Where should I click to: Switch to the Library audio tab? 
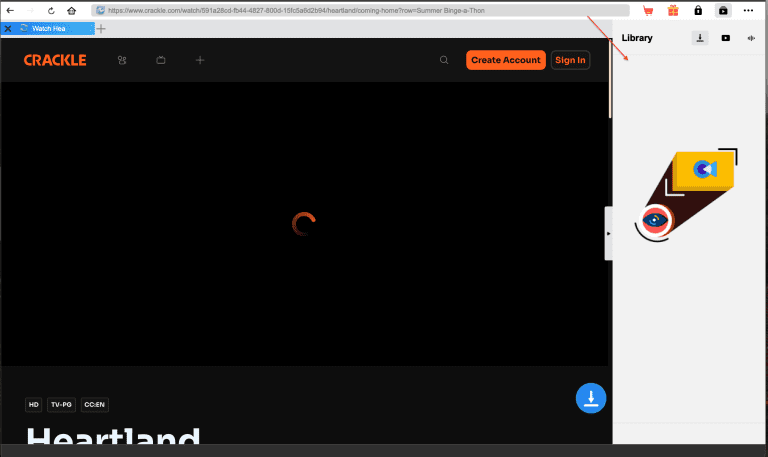point(751,38)
